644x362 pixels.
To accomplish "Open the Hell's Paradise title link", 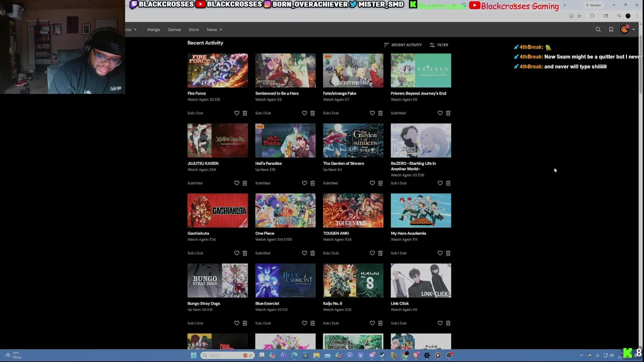I will pos(268,163).
